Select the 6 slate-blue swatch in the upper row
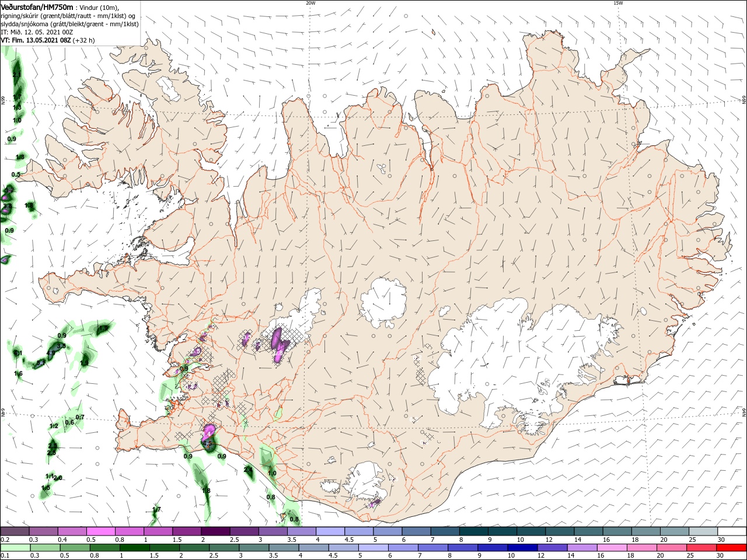The width and height of the screenshot is (747, 560). [416, 531]
